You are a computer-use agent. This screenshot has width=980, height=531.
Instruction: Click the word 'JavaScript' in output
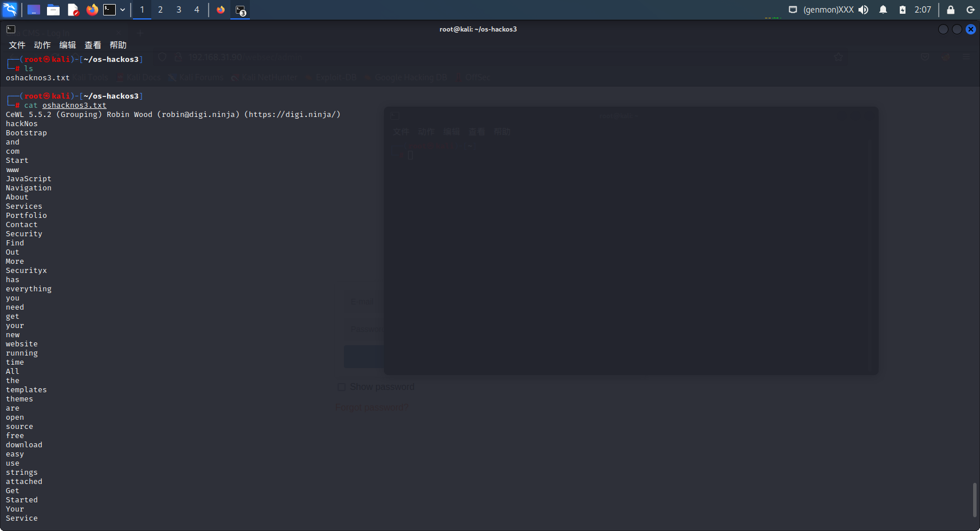[x=29, y=179]
